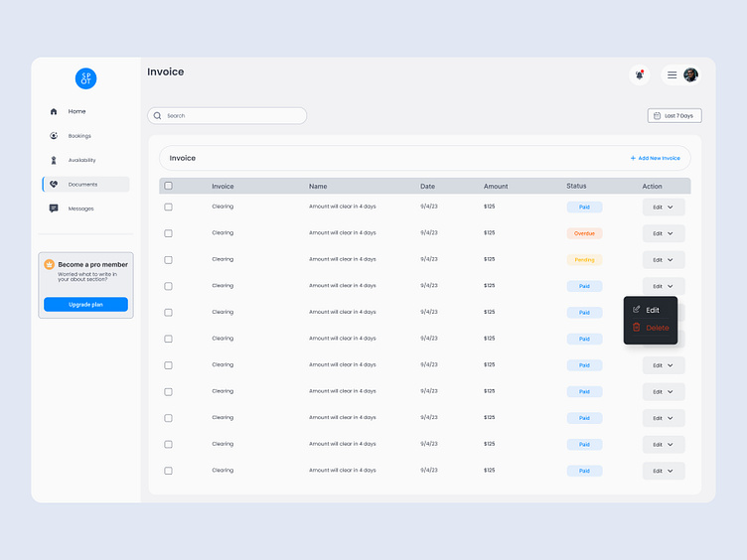
Task: Click the Action column header
Action: pos(652,187)
